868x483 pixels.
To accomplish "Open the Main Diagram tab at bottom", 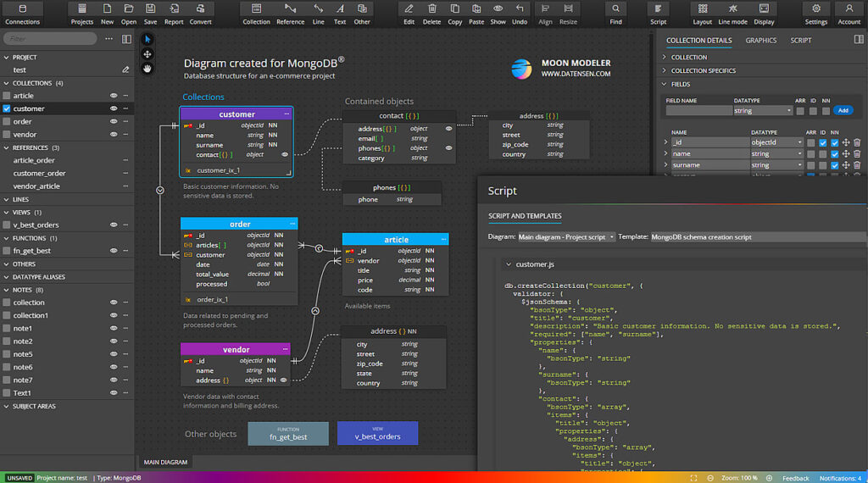I will pyautogui.click(x=165, y=462).
